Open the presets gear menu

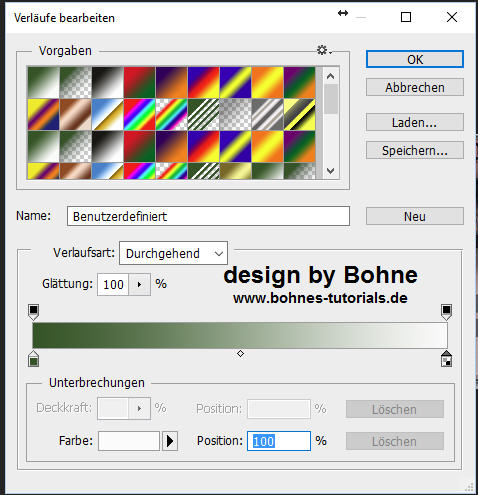tap(323, 51)
